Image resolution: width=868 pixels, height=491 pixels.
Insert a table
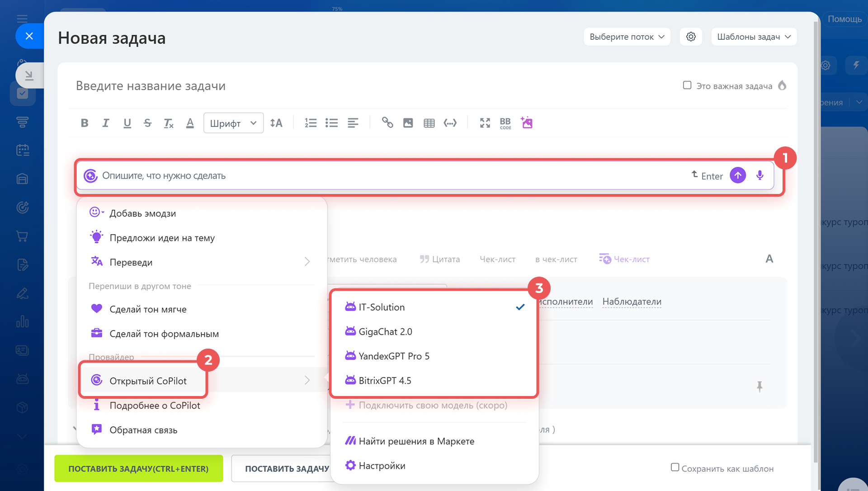pyautogui.click(x=429, y=123)
